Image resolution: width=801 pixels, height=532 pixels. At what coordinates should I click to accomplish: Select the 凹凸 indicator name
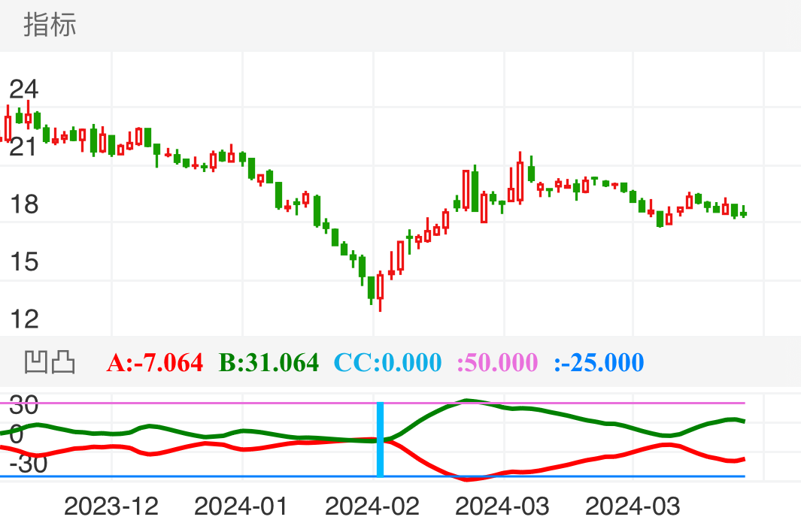click(50, 362)
